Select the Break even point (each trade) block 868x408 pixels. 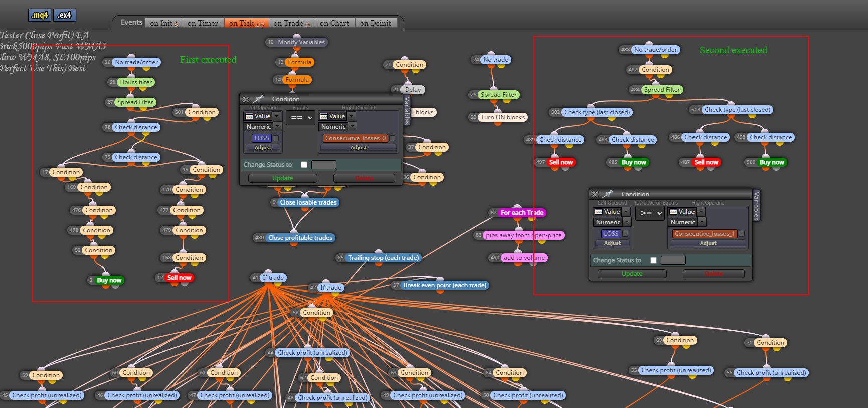pos(445,285)
